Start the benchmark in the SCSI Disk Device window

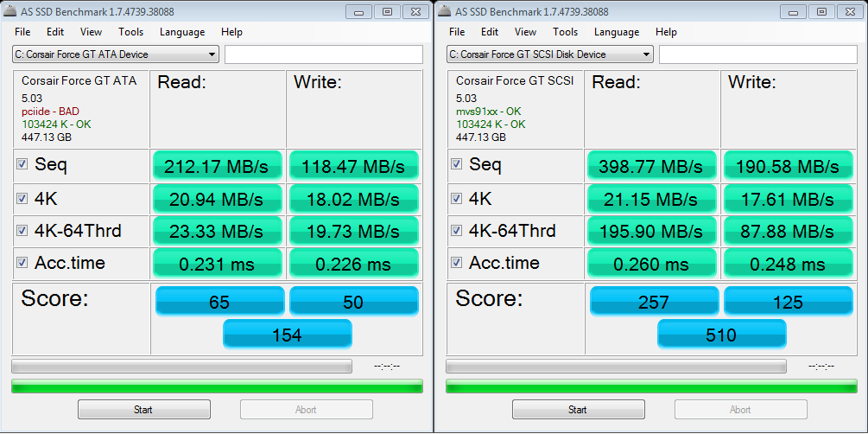(x=579, y=410)
